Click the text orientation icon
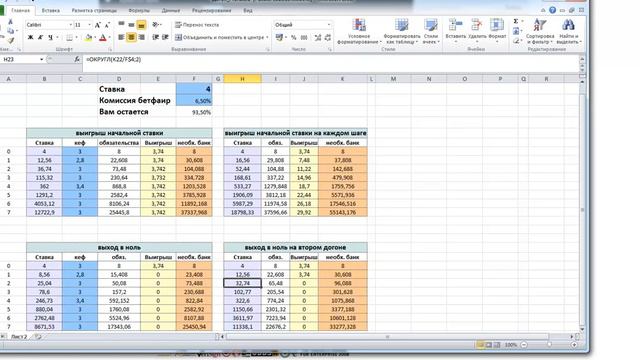This screenshot has width=640, height=360. [x=156, y=25]
